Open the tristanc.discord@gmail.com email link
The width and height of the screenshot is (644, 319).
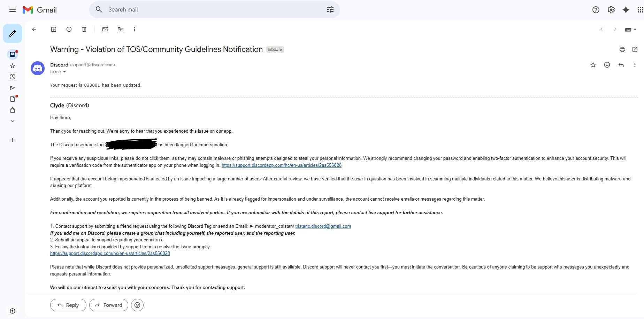point(323,226)
